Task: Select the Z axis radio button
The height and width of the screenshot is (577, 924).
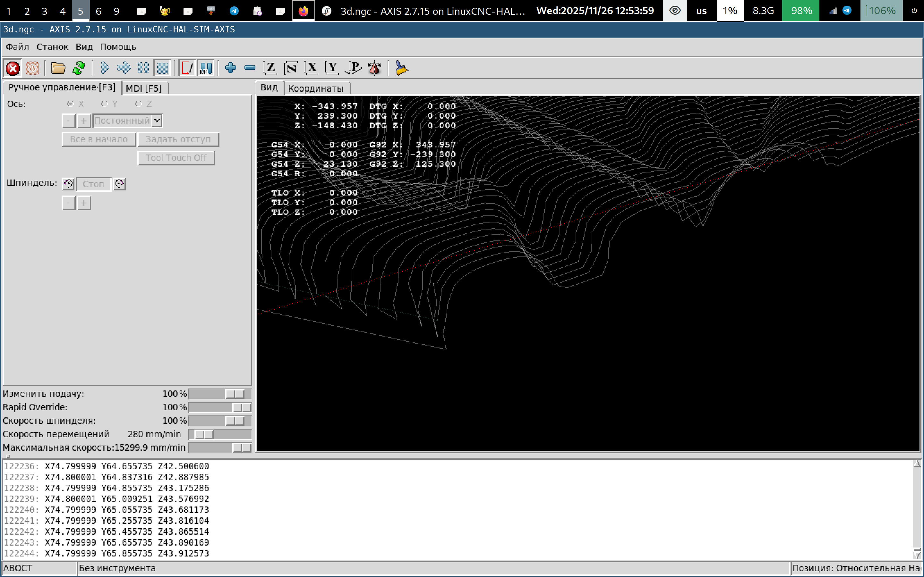Action: 139,104
